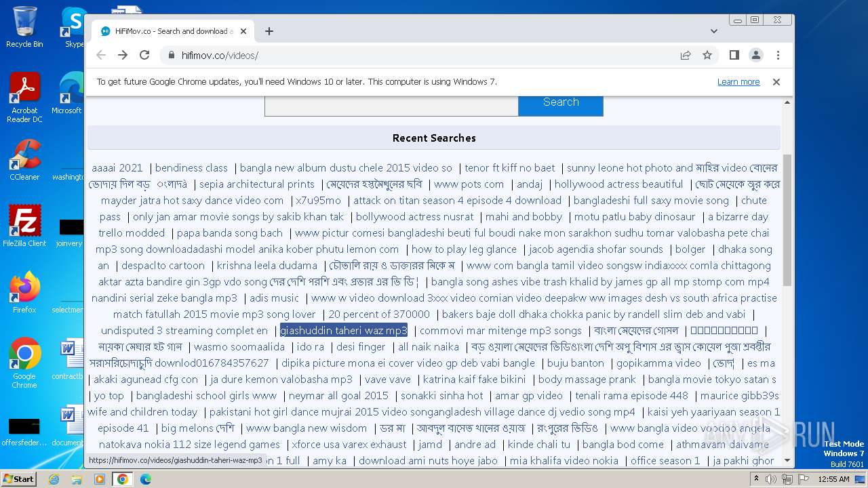Viewport: 868px width, 488px height.
Task: Open 'wasmo soomaalida' link
Action: click(x=239, y=347)
